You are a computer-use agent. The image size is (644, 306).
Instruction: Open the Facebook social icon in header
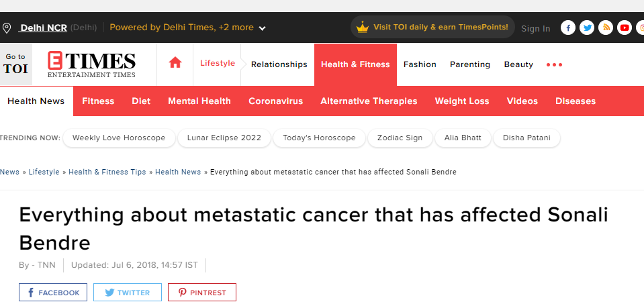tap(568, 28)
